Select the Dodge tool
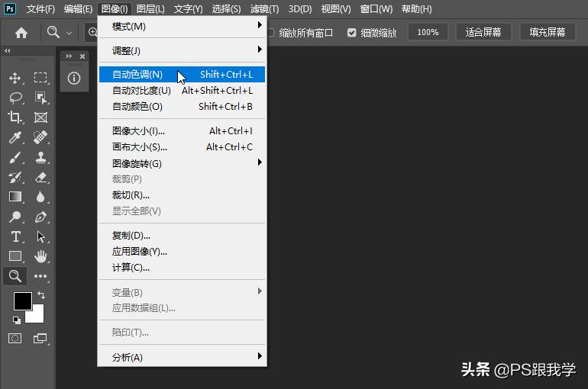Viewport: 588px width, 389px height. (15, 217)
